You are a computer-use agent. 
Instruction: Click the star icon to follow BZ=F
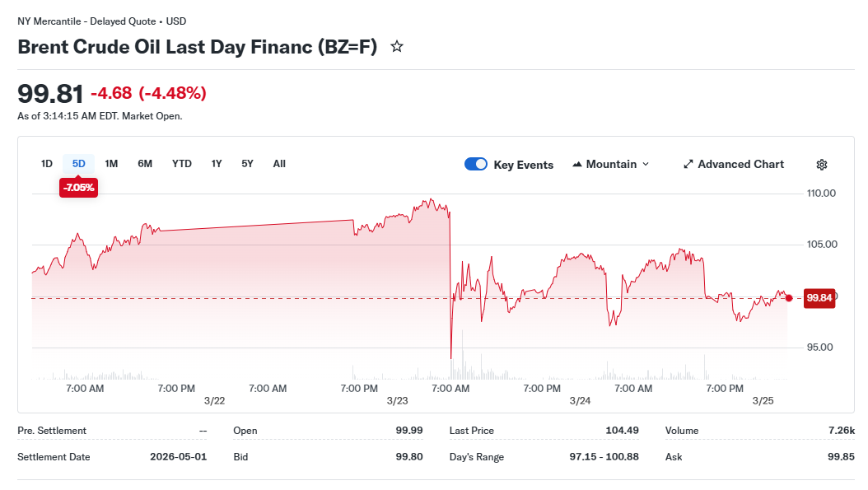(397, 47)
